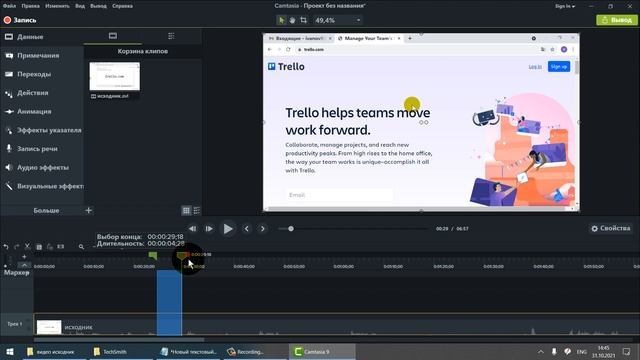Open the Файл menu
This screenshot has height=360, width=640.
[9, 6]
